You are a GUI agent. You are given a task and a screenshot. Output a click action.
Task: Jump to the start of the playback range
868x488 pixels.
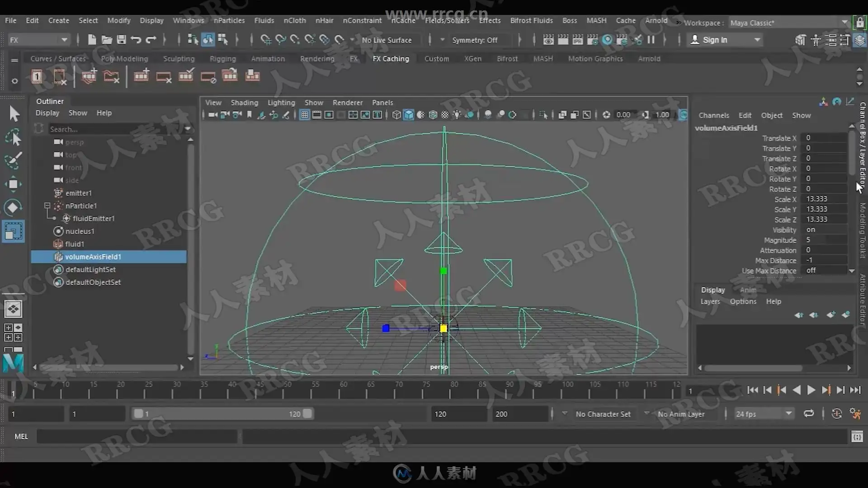pyautogui.click(x=752, y=390)
